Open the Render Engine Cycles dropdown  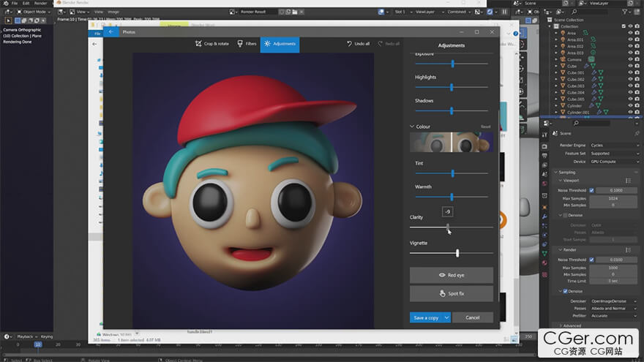[x=614, y=146]
